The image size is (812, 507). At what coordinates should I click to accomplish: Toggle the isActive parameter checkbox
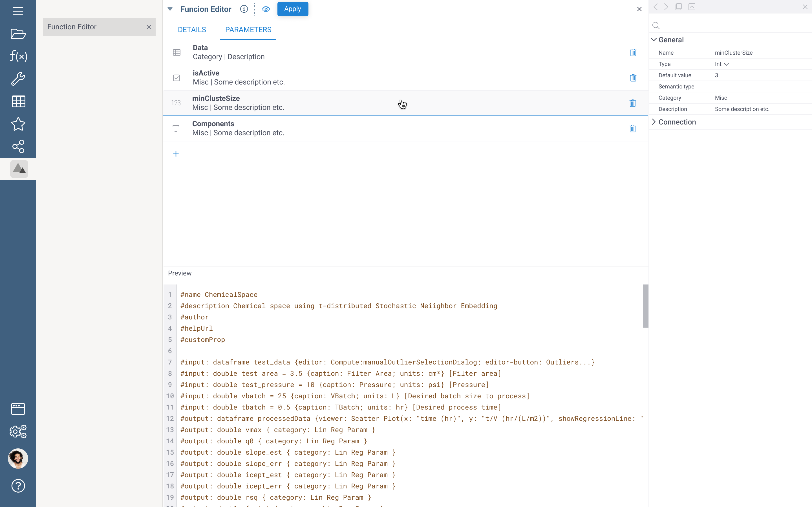point(176,77)
